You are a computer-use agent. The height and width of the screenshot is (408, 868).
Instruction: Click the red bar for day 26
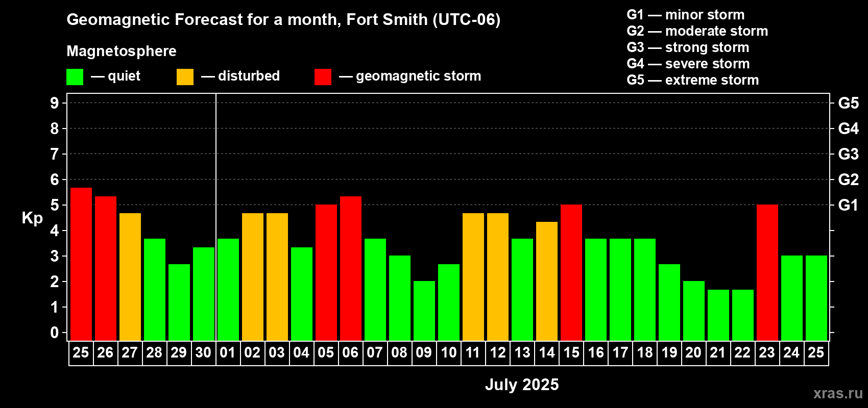pos(106,268)
